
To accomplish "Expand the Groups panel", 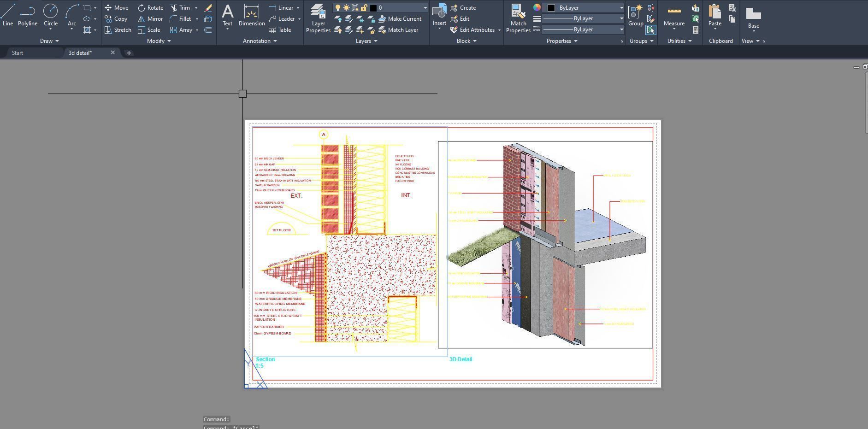I will (641, 41).
